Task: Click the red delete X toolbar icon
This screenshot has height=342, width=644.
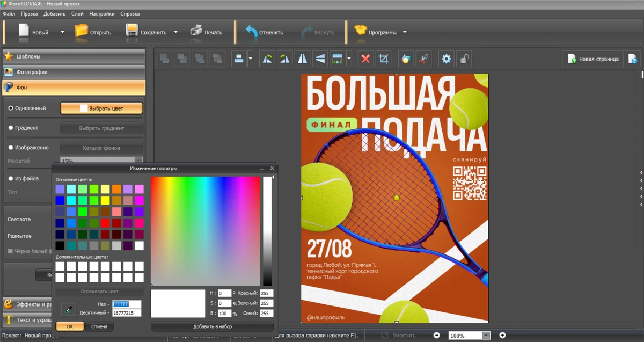Action: [365, 59]
